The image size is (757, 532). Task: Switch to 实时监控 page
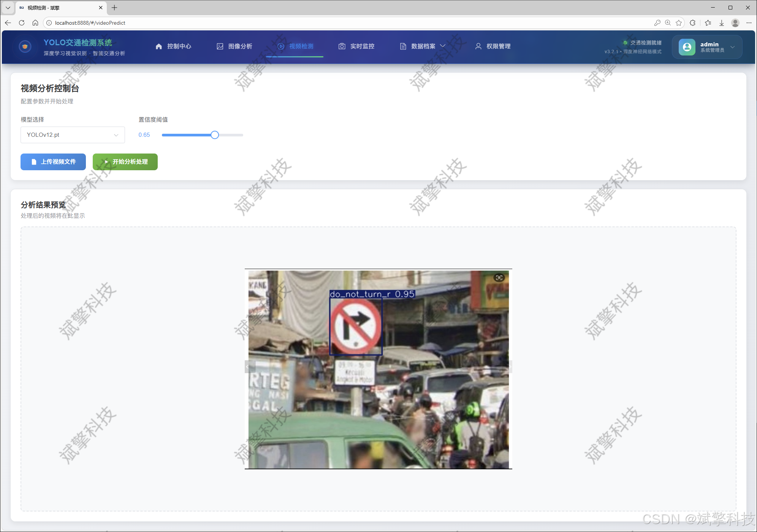pyautogui.click(x=356, y=46)
